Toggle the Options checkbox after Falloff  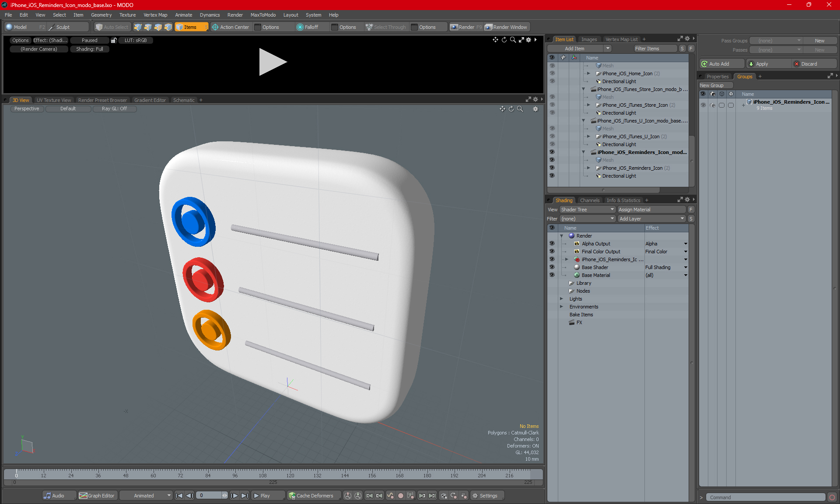pyautogui.click(x=335, y=27)
